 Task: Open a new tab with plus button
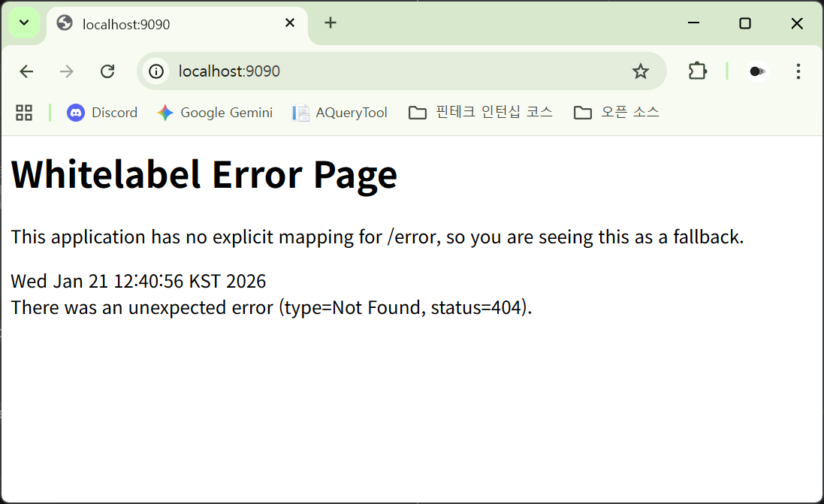click(331, 23)
